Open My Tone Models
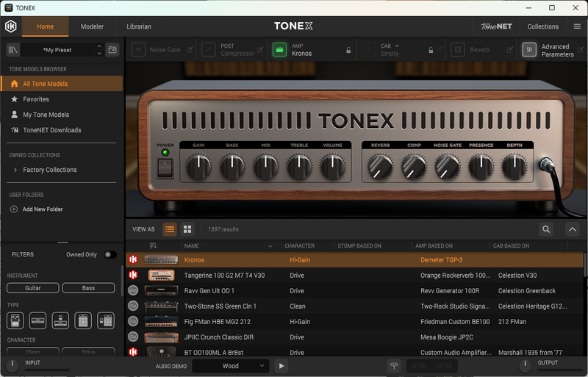588x377 pixels. pyautogui.click(x=62, y=115)
